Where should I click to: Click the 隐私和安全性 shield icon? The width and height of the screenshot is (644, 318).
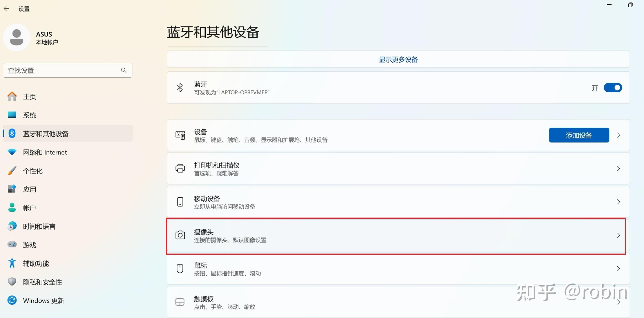[x=12, y=282]
